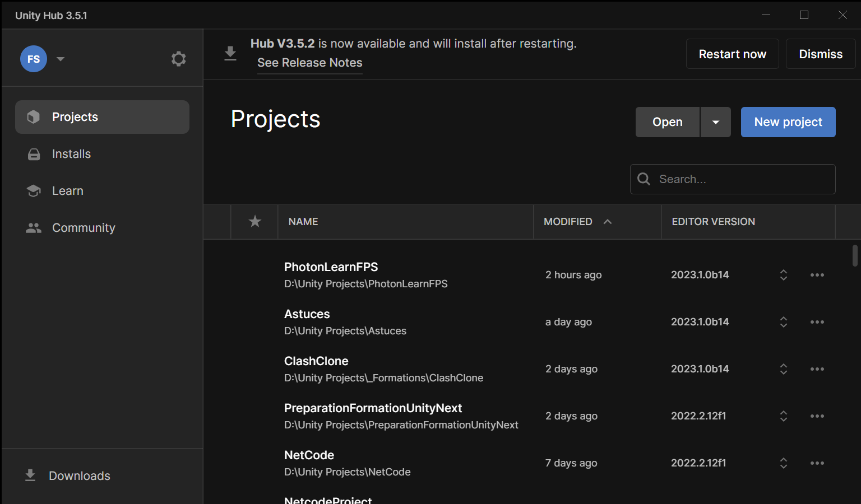The height and width of the screenshot is (504, 861).
Task: Minimize the Unity Hub window
Action: [x=766, y=15]
